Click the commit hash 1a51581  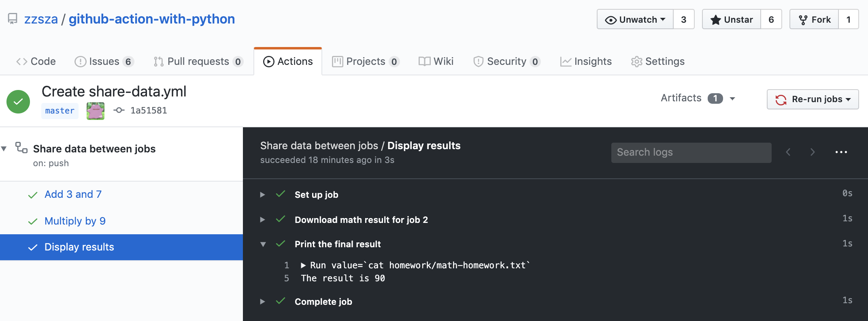[148, 111]
